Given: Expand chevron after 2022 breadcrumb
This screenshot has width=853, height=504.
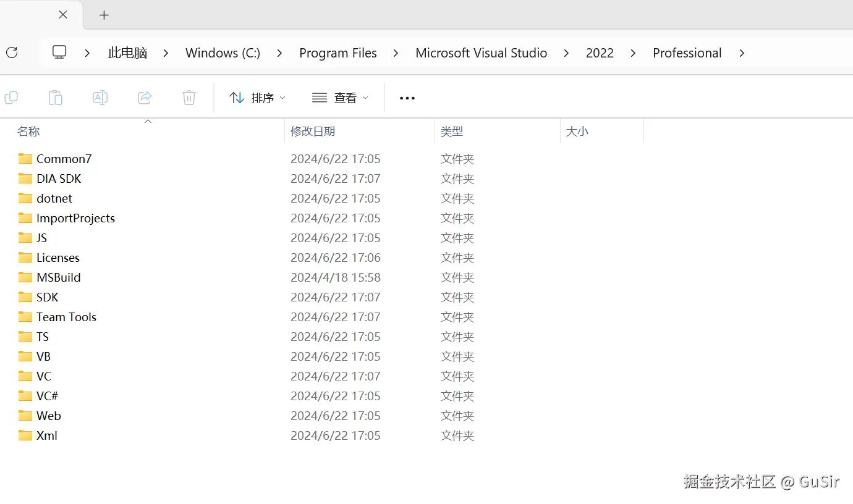Looking at the screenshot, I should (x=633, y=53).
